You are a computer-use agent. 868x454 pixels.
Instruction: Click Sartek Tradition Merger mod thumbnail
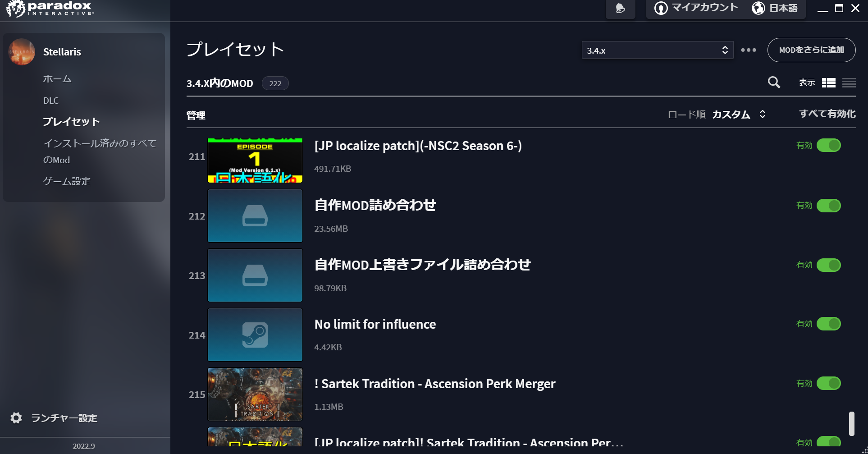coord(255,394)
